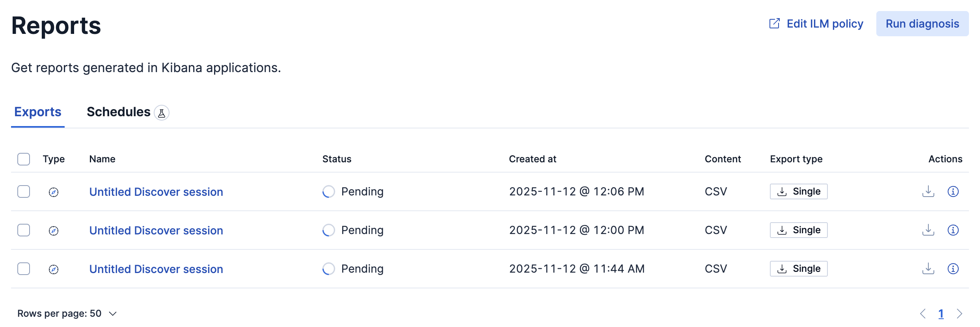Open info for 11:44 AM report

(x=953, y=269)
